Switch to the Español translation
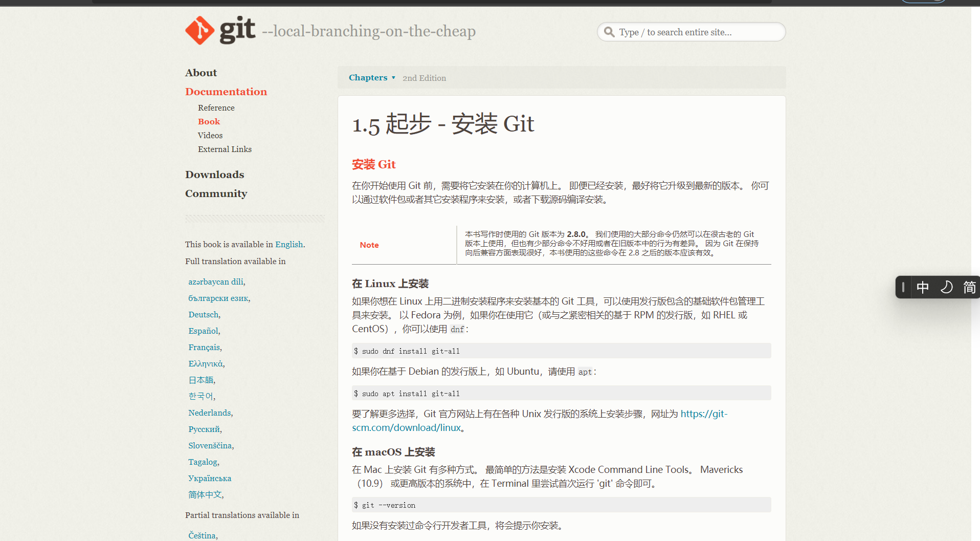 pos(204,331)
